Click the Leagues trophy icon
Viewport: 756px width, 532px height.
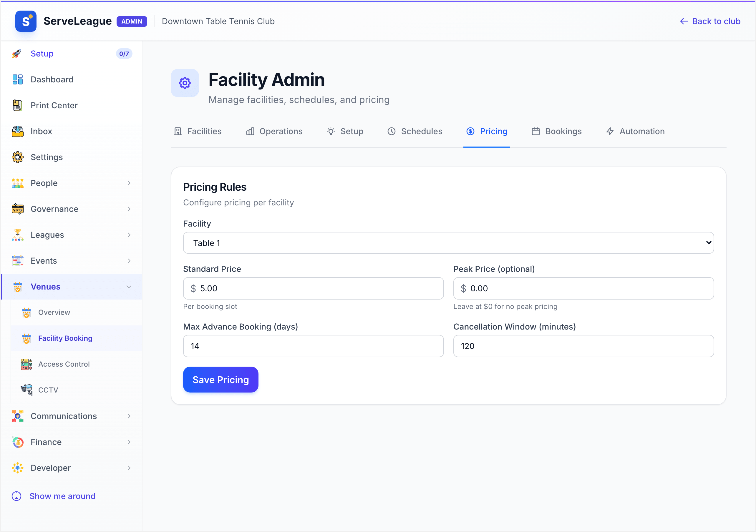point(17,235)
